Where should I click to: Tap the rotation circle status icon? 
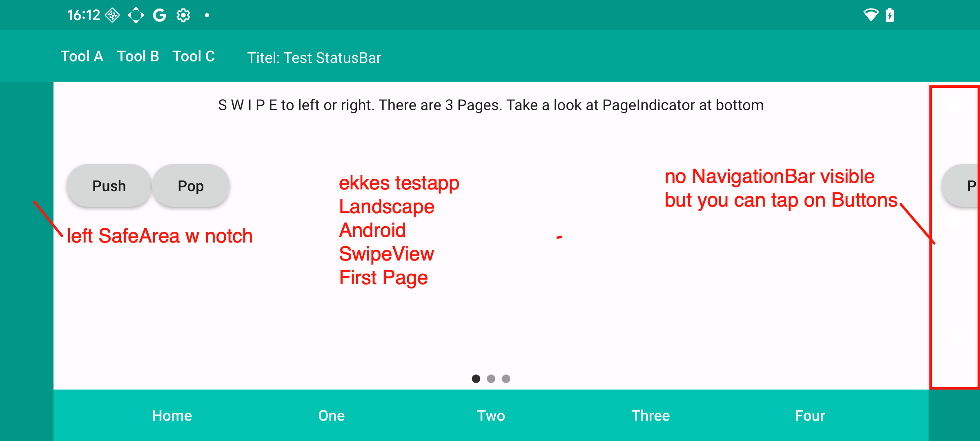pos(136,16)
